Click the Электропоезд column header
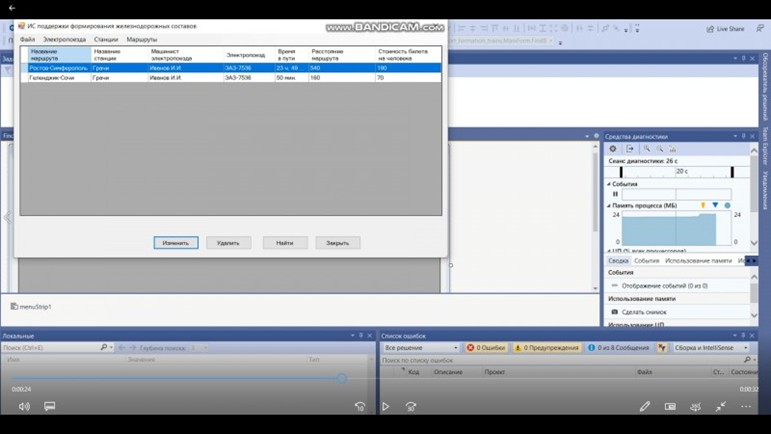The width and height of the screenshot is (771, 434). pyautogui.click(x=249, y=55)
